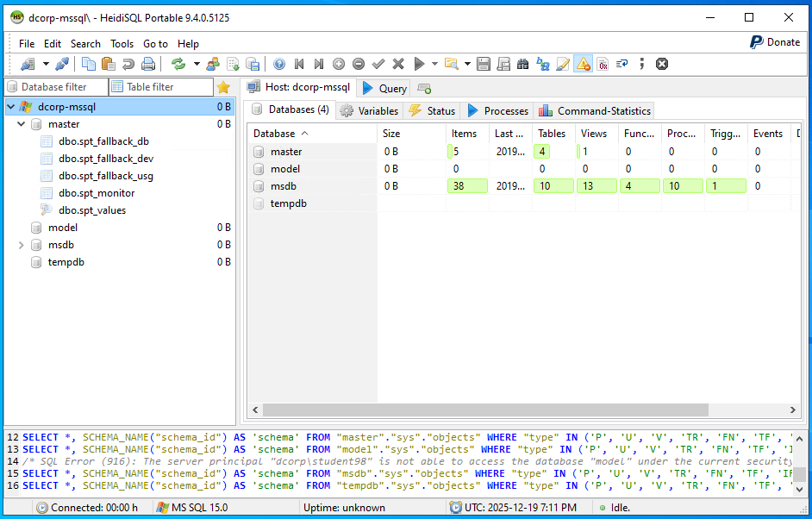The image size is (812, 519).
Task: Click the favorites star icon
Action: (x=223, y=87)
